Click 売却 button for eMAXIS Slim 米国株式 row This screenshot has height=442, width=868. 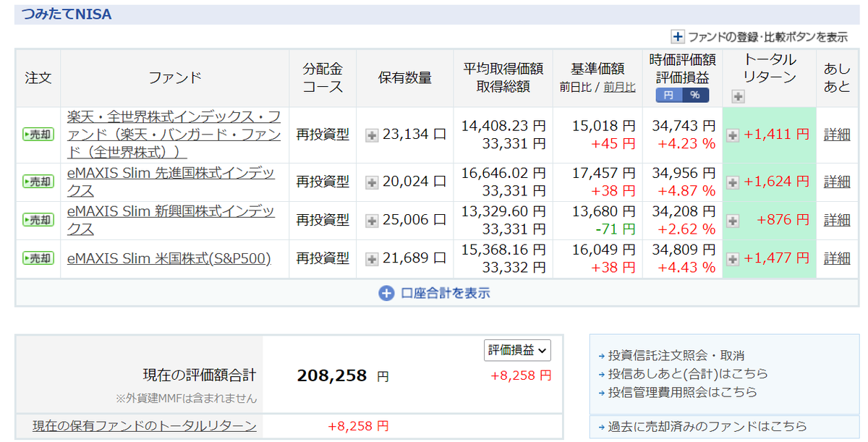pos(38,258)
